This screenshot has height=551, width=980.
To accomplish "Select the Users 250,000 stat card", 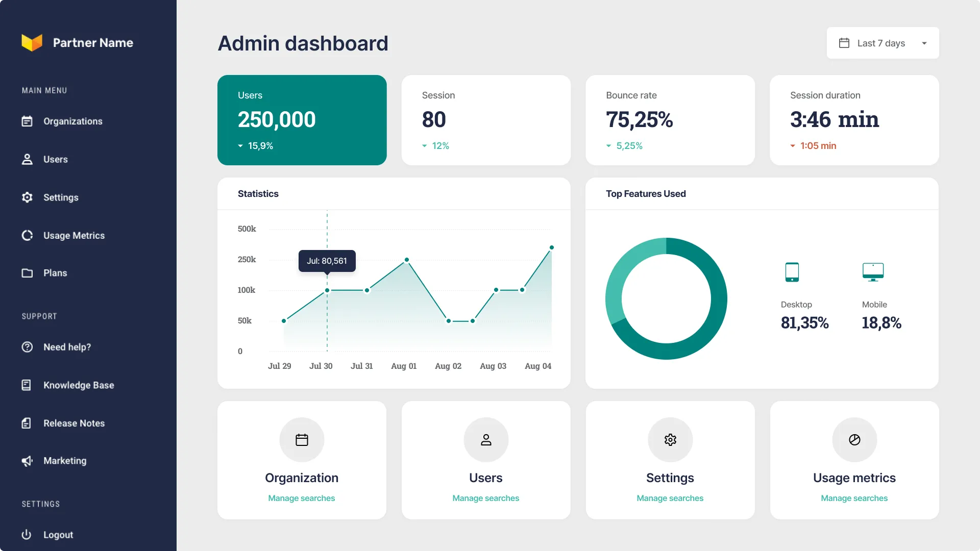I will click(x=302, y=120).
